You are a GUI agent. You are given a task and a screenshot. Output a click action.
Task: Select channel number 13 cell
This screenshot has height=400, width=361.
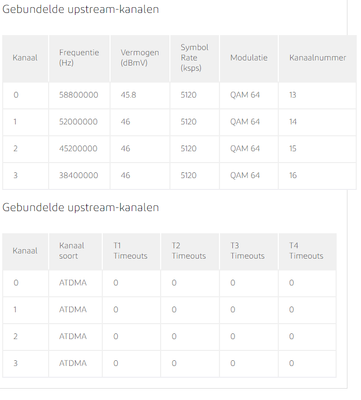pyautogui.click(x=318, y=95)
